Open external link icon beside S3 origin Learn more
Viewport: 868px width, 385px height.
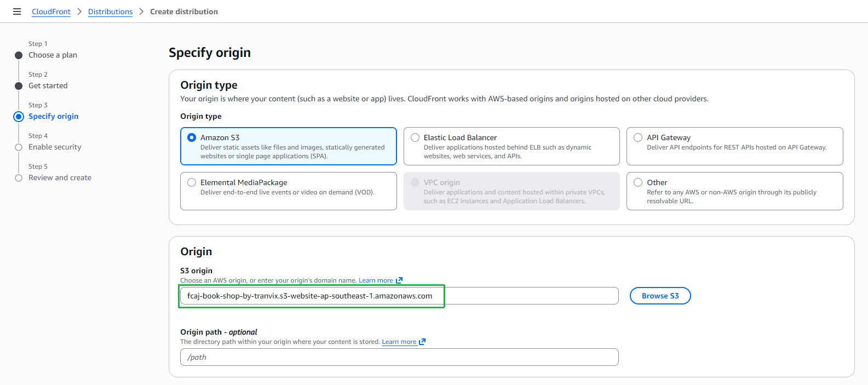(399, 280)
